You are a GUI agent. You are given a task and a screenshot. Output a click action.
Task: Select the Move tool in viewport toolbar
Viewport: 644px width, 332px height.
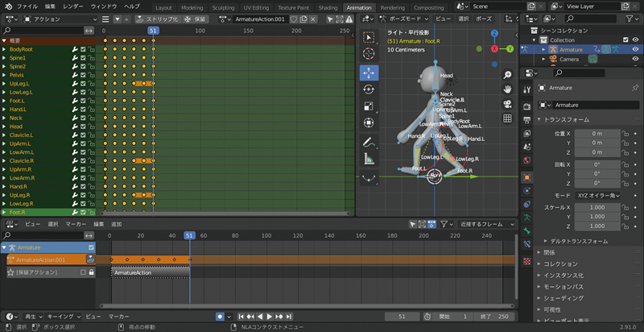[369, 73]
